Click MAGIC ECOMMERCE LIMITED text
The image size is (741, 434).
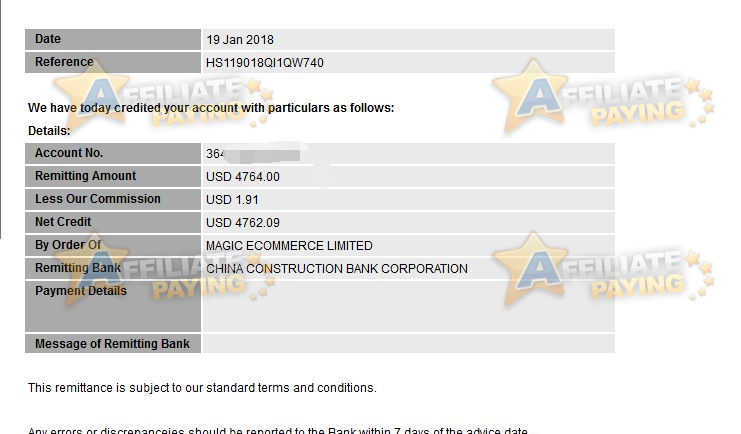pos(289,246)
